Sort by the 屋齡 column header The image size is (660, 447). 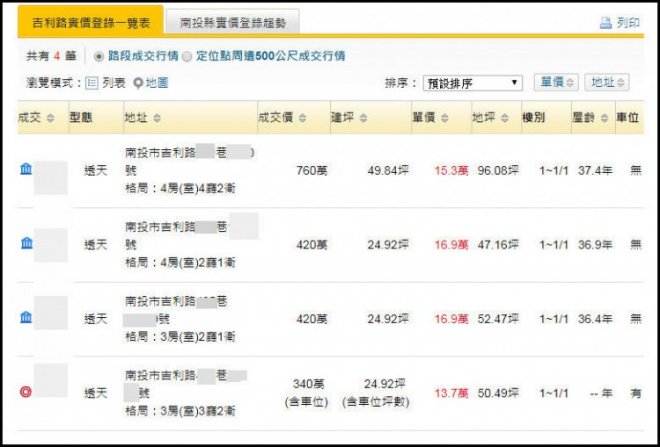[x=589, y=118]
